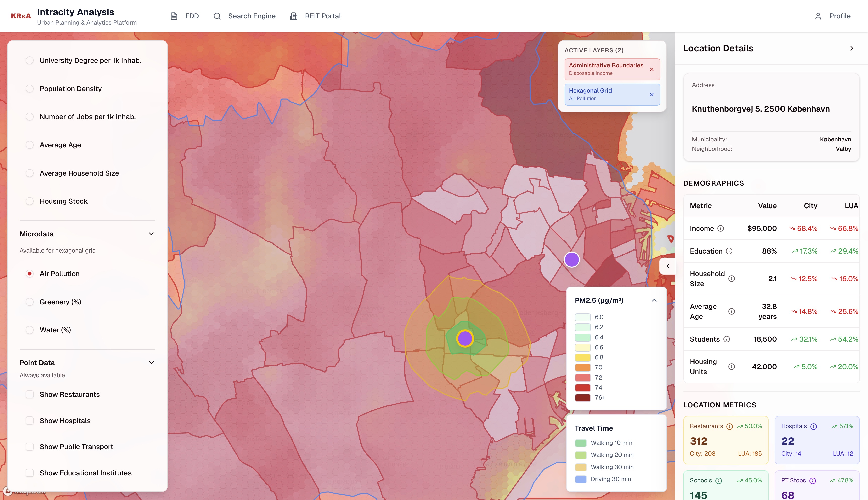Viewport: 868px width, 500px height.
Task: Click the Students LUA uptrend icon
Action: pos(833,339)
